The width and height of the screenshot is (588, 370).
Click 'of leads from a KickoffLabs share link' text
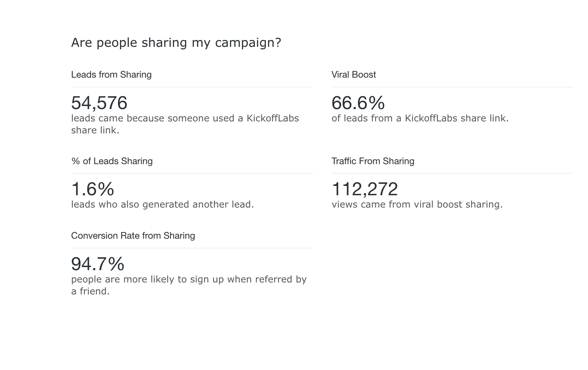(x=420, y=118)
